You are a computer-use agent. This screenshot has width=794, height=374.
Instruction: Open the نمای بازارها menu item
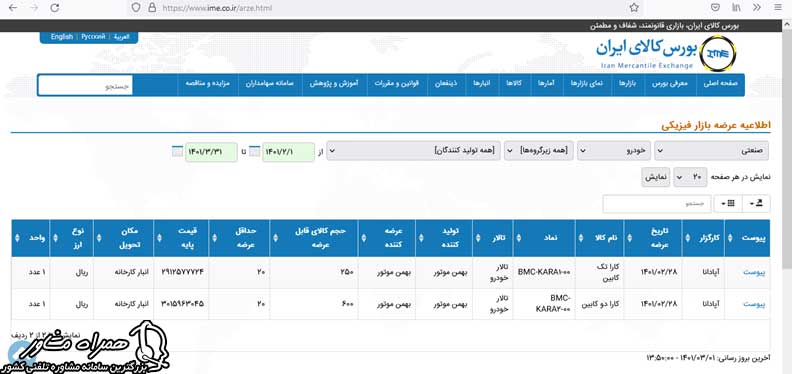click(587, 84)
